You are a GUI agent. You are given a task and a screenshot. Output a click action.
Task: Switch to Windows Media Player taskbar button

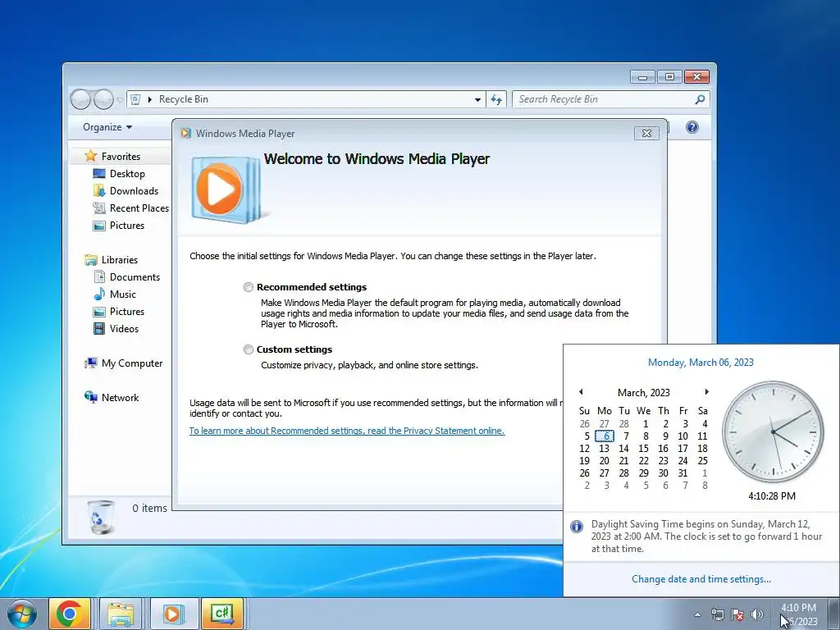tap(174, 614)
